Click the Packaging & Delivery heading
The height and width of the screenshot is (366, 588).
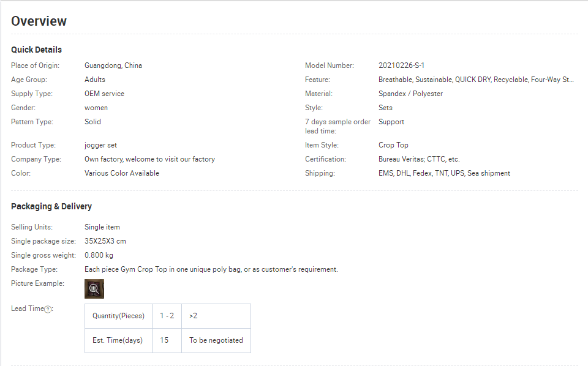point(51,206)
